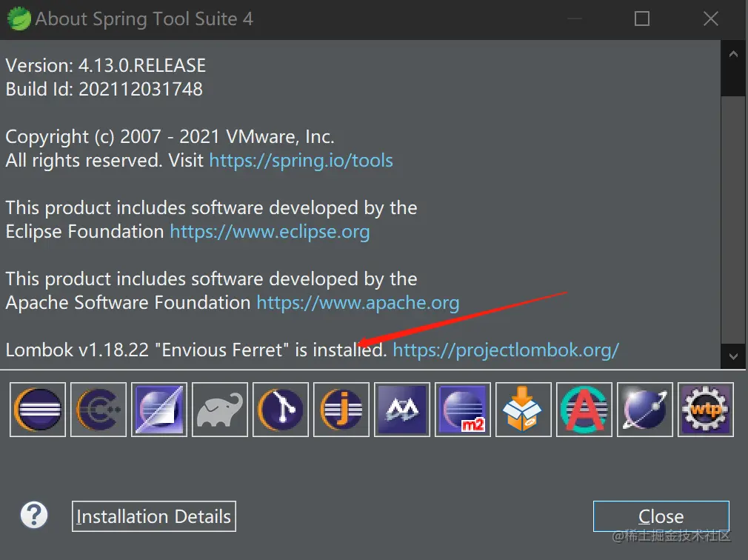Image resolution: width=748 pixels, height=560 pixels.
Task: Close the window with title bar X
Action: [x=711, y=19]
